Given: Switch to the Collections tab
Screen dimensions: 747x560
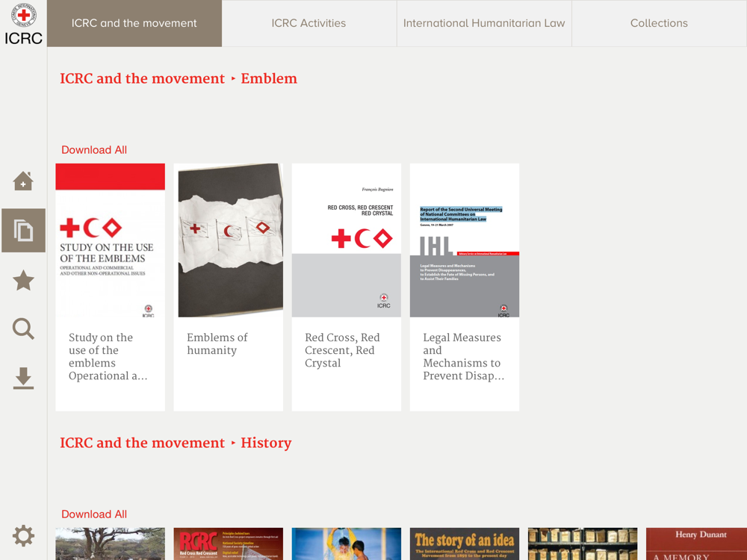Looking at the screenshot, I should [x=659, y=23].
